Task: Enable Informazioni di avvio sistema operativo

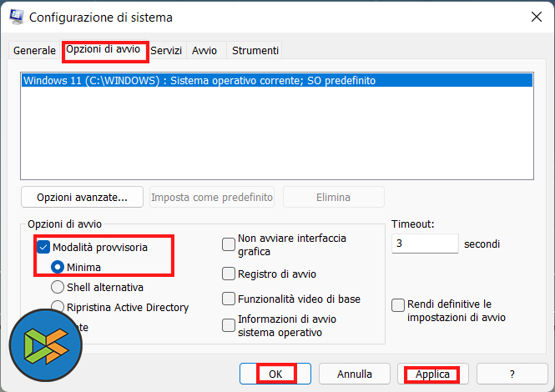Action: (x=229, y=325)
